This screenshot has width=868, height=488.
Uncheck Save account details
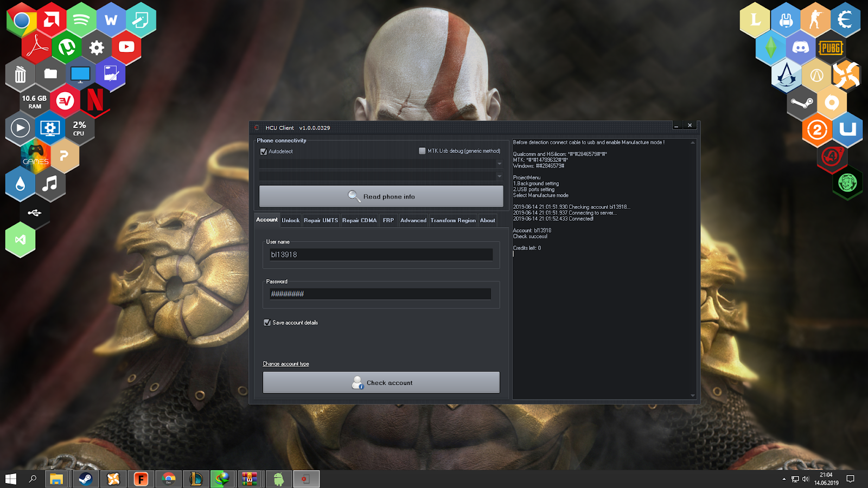267,323
